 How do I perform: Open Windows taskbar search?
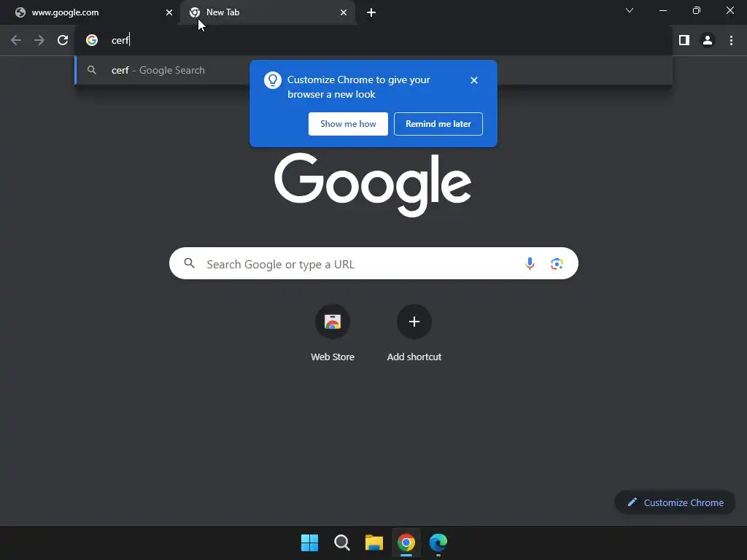[x=342, y=542]
